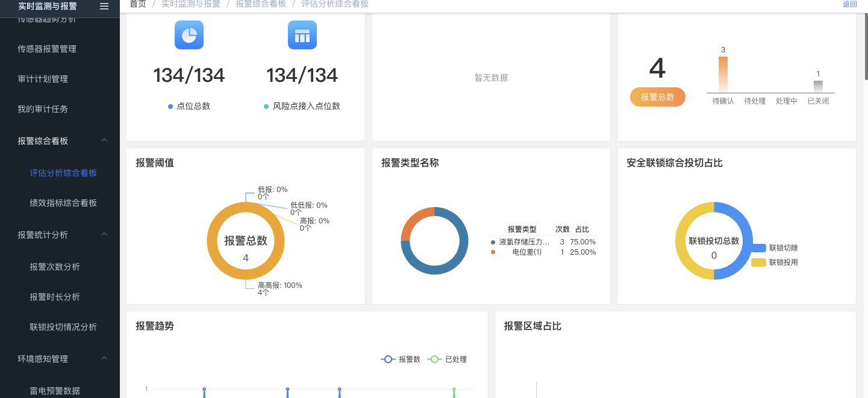Open 绩效指标综合看板 from the sidebar
This screenshot has width=868, height=398.
(x=63, y=203)
